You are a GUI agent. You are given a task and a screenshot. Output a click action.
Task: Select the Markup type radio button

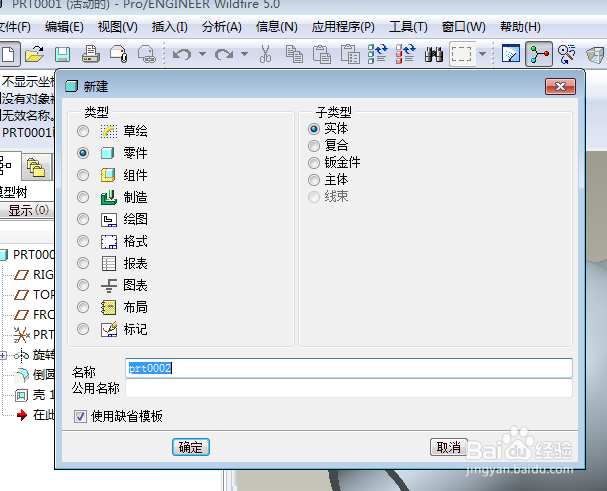click(x=83, y=329)
